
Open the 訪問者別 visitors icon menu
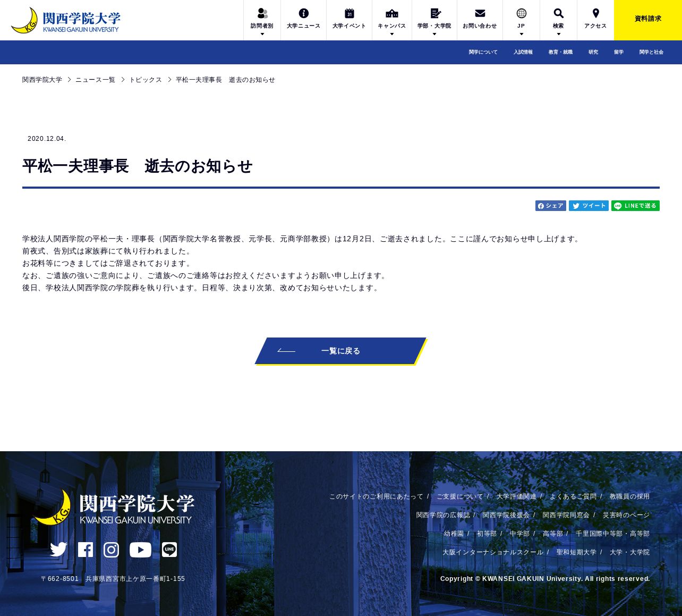tap(262, 13)
